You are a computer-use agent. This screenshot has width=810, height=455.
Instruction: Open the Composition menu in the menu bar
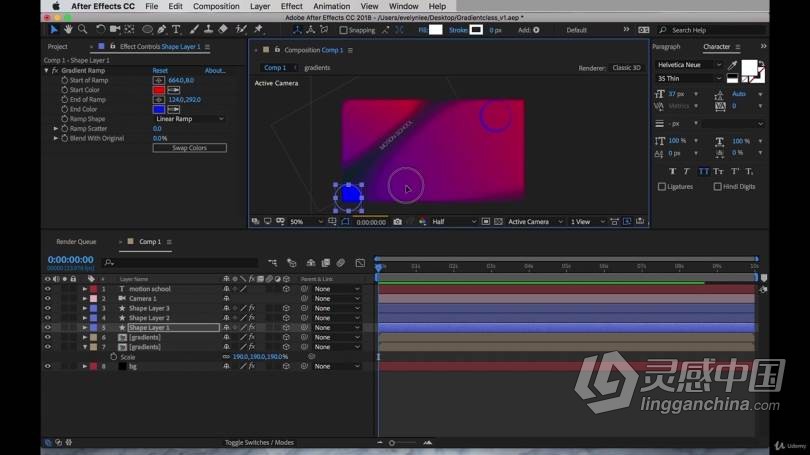[216, 6]
